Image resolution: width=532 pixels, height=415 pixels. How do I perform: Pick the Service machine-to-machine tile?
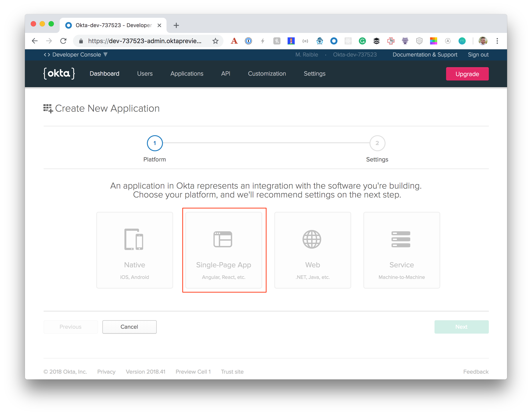pos(401,250)
